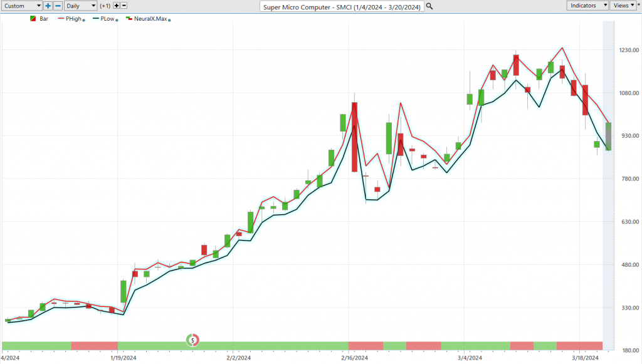Click the 930.00 price axis label

[630, 135]
